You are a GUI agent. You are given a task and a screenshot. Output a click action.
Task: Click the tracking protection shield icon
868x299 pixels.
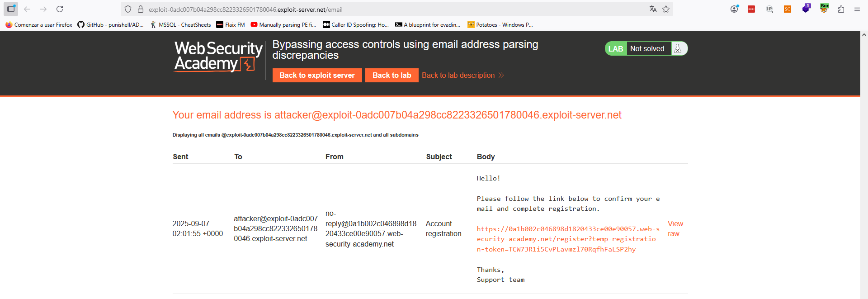128,9
